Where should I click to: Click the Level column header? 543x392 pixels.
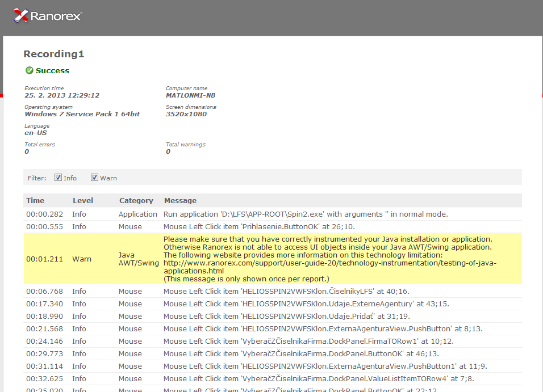tap(83, 201)
